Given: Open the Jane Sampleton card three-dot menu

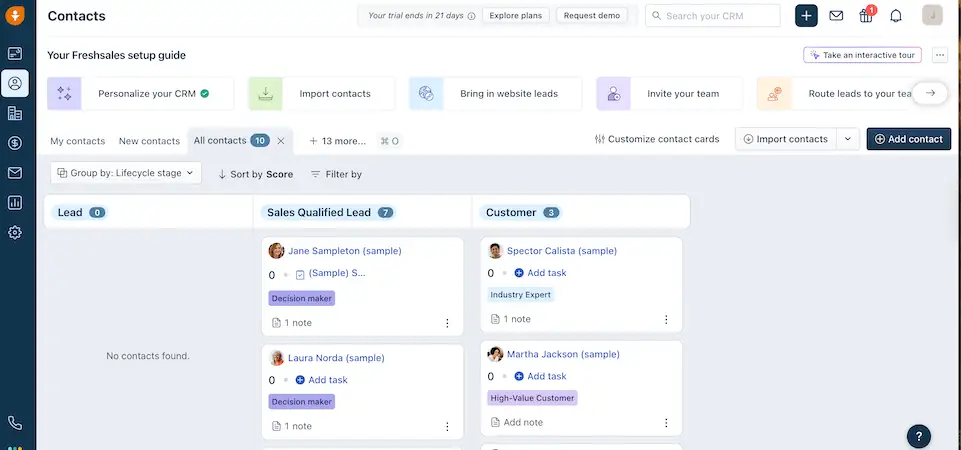Looking at the screenshot, I should [447, 323].
